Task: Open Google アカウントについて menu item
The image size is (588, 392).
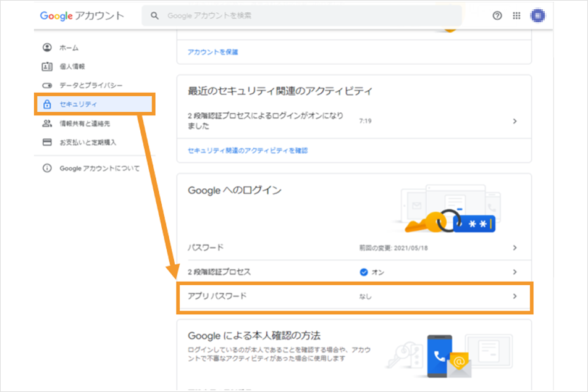Action: (x=94, y=169)
